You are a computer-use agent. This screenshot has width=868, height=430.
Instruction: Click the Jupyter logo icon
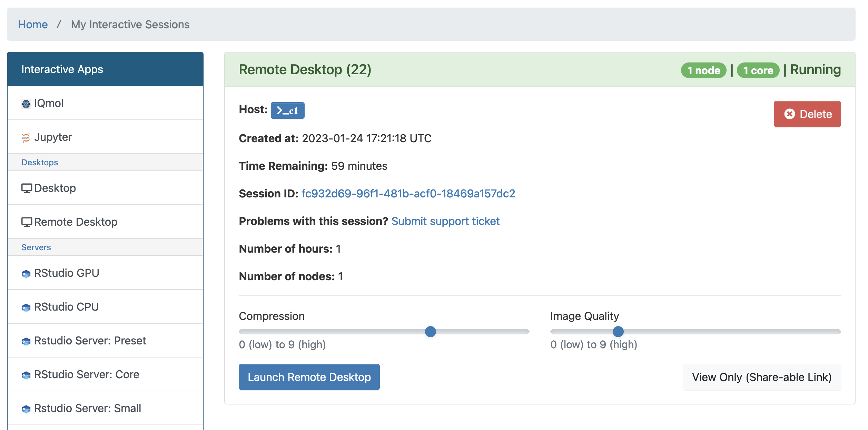(x=26, y=137)
